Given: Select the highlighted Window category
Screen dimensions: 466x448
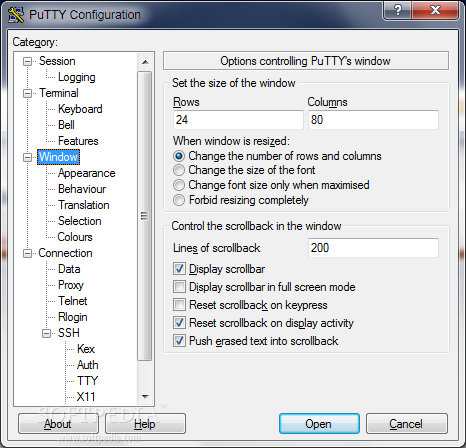Looking at the screenshot, I should point(58,157).
